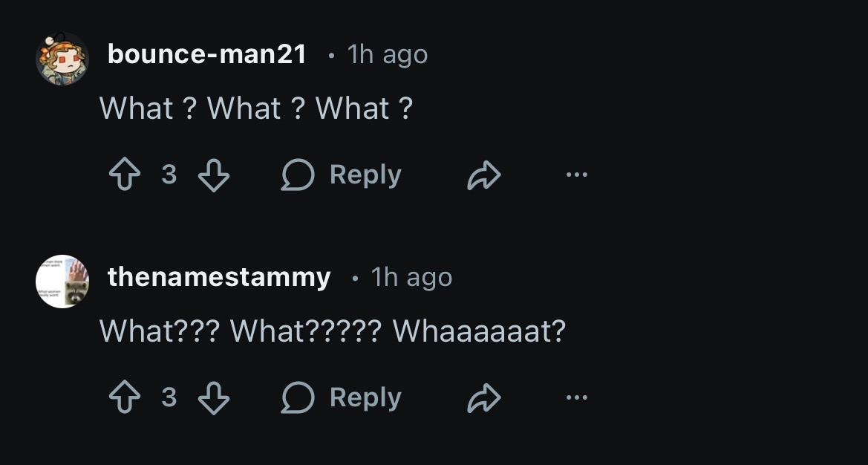Downvote bounce-man21's comment
This screenshot has height=465, width=868.
[x=214, y=175]
